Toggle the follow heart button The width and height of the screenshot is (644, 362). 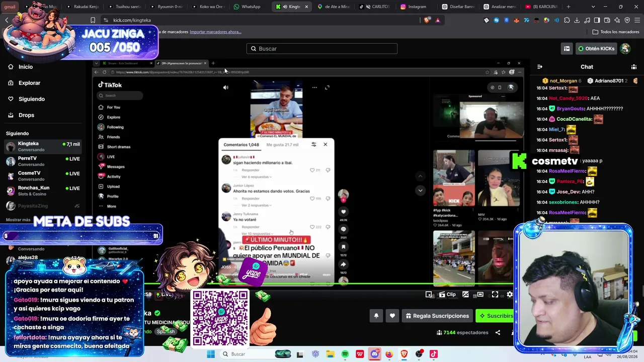pos(392,316)
